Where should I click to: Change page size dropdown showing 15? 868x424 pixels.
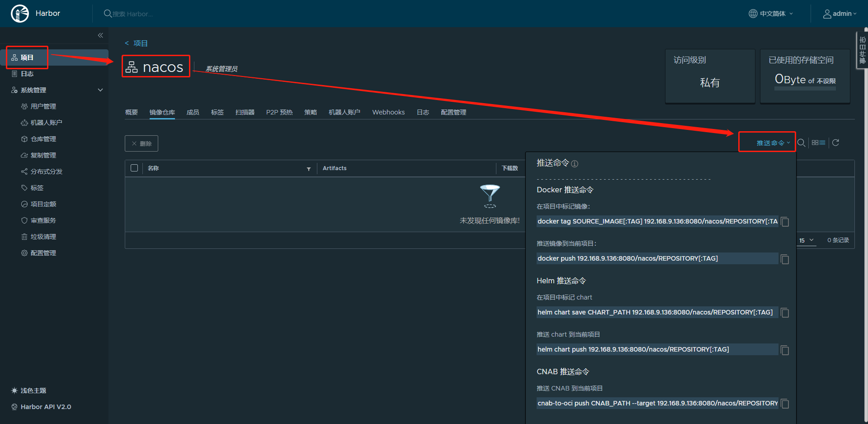pos(807,240)
